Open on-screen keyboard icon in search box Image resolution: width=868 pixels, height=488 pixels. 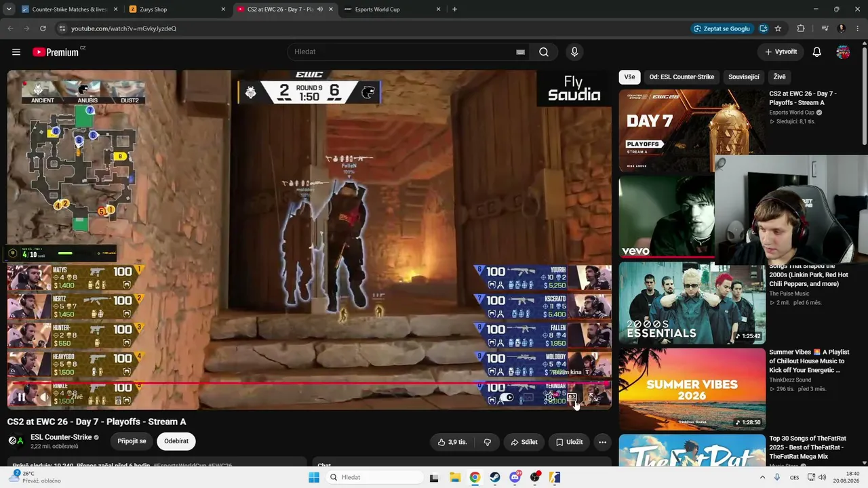pos(520,52)
